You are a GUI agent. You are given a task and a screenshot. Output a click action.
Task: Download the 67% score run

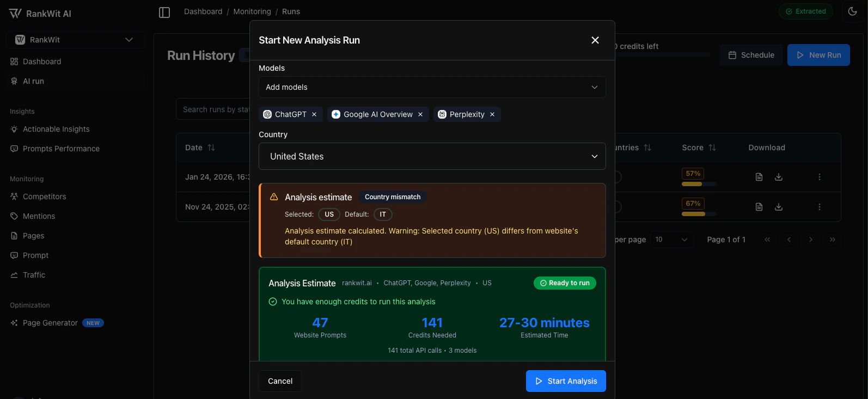tap(779, 207)
